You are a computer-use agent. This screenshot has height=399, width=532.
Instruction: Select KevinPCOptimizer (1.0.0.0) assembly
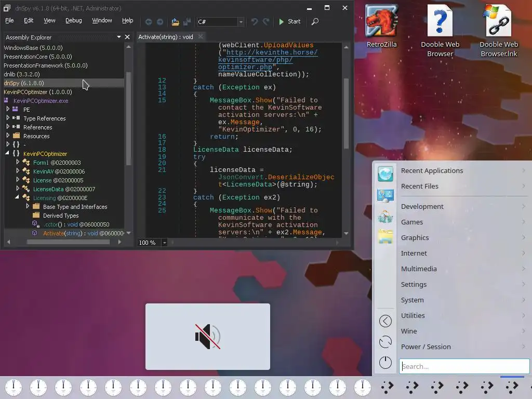click(x=37, y=92)
